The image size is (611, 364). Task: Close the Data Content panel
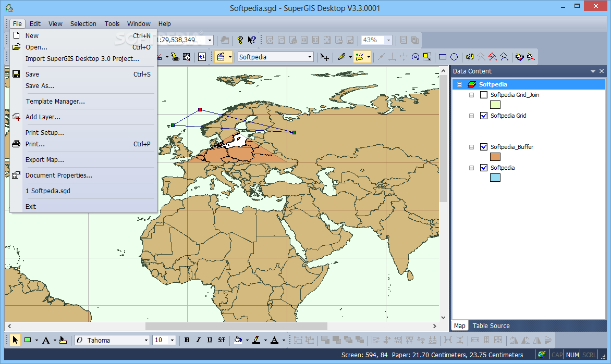click(602, 71)
